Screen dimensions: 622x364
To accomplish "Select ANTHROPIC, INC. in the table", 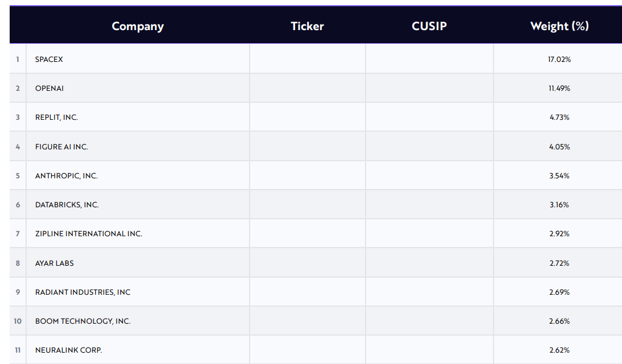I will tap(67, 176).
